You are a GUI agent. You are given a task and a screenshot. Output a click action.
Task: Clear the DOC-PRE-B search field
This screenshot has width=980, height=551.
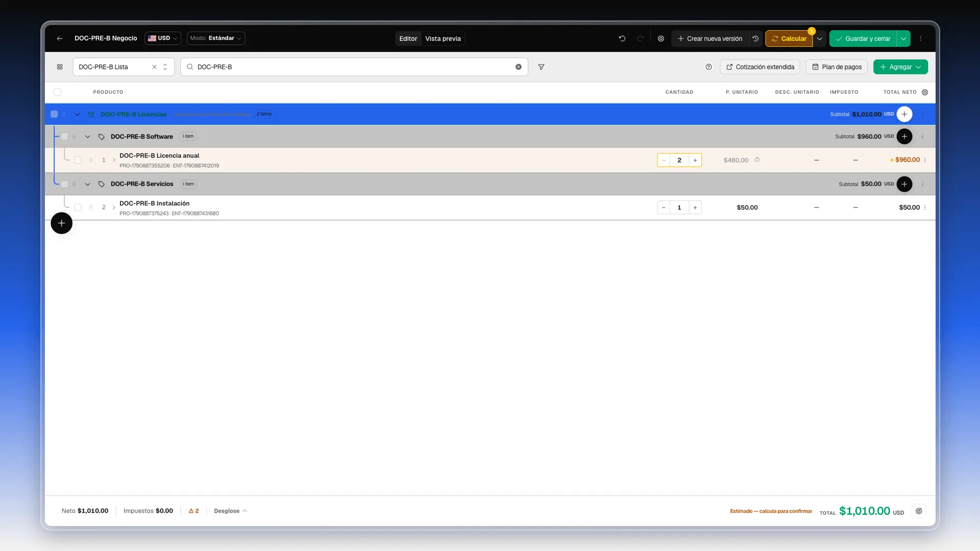pyautogui.click(x=519, y=67)
